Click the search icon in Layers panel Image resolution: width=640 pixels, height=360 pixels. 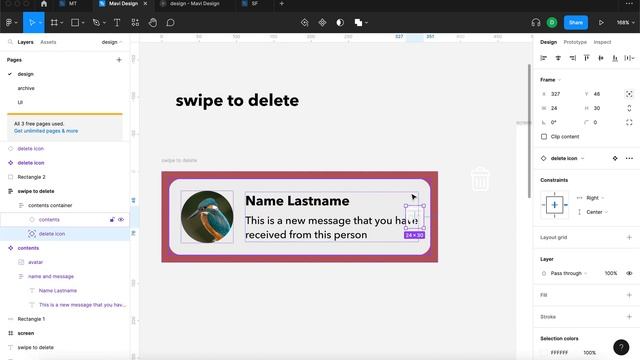click(x=10, y=42)
